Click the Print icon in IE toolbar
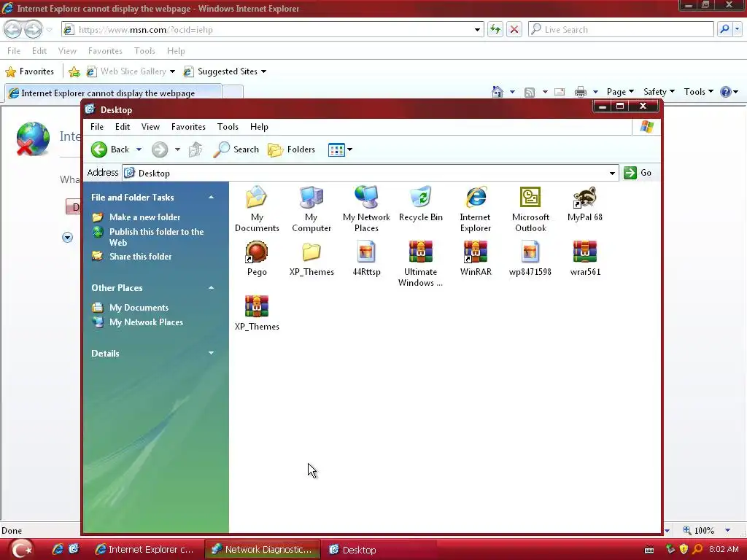Viewport: 747px width, 560px height. pos(580,92)
